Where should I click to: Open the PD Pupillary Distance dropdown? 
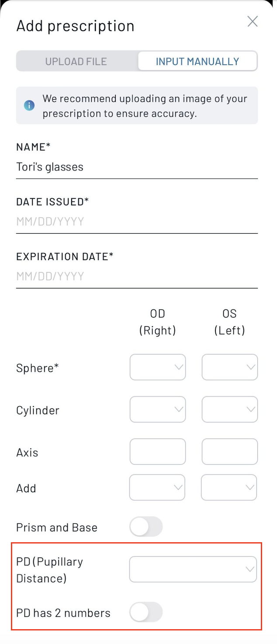tap(193, 569)
